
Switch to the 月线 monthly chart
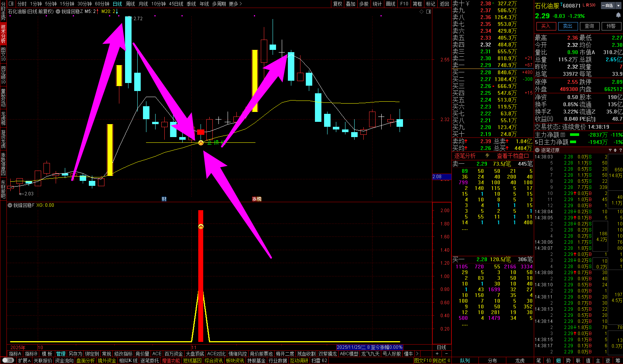click(x=143, y=4)
